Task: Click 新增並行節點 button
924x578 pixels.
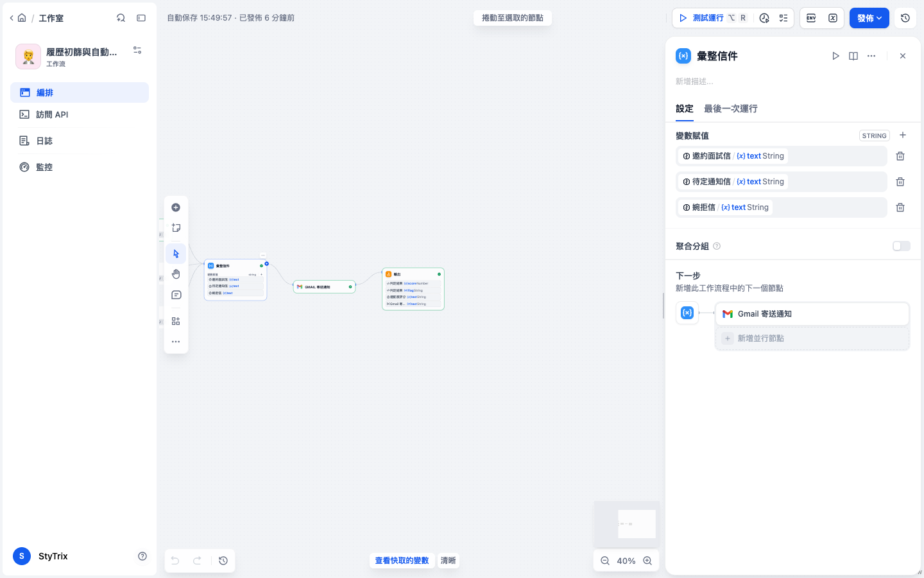Action: (812, 338)
